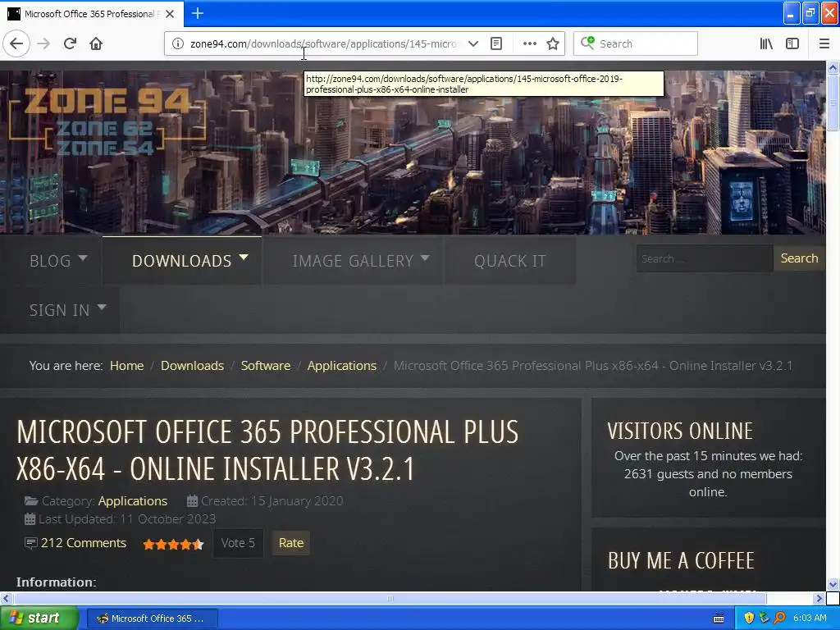The height and width of the screenshot is (630, 840).
Task: Reload the current page
Action: [71, 43]
